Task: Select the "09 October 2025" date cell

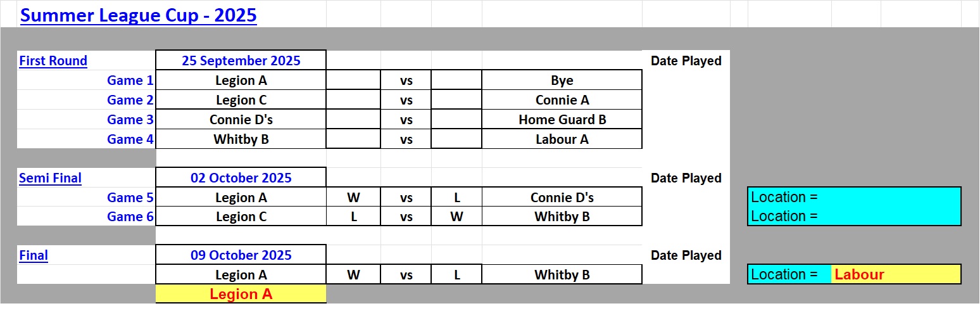Action: point(241,255)
